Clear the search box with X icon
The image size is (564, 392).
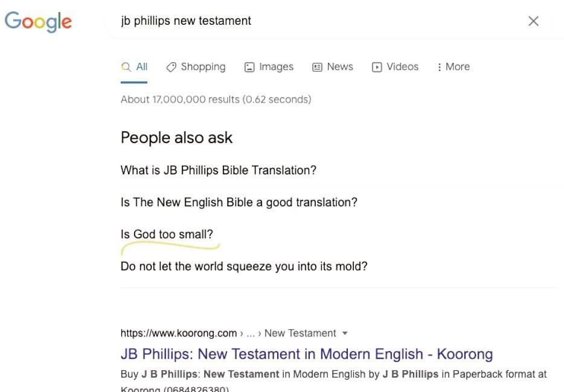click(533, 21)
